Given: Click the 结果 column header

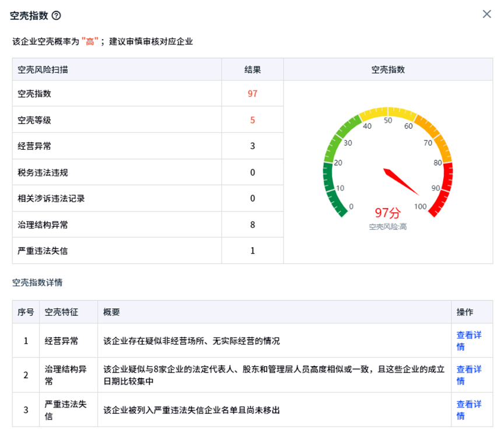Looking at the screenshot, I should click(x=253, y=69).
